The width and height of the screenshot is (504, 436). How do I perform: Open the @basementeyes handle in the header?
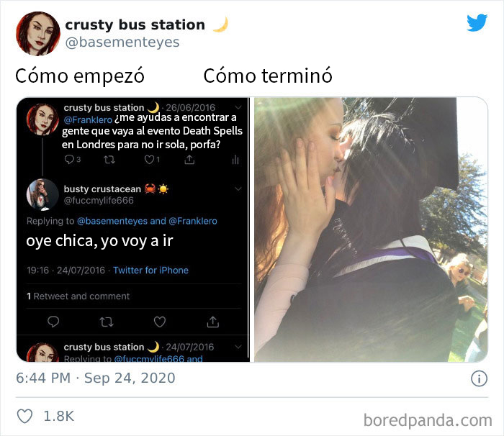(122, 42)
